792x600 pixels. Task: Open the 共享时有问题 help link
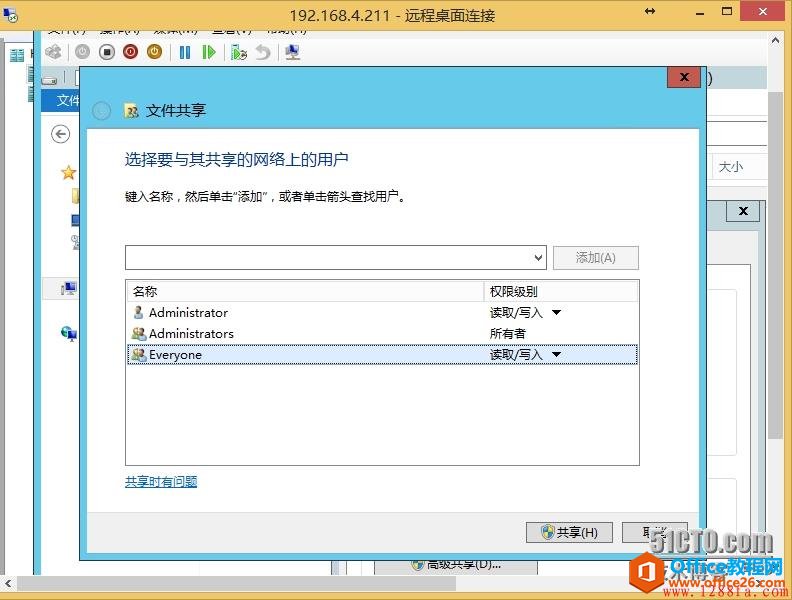point(161,481)
